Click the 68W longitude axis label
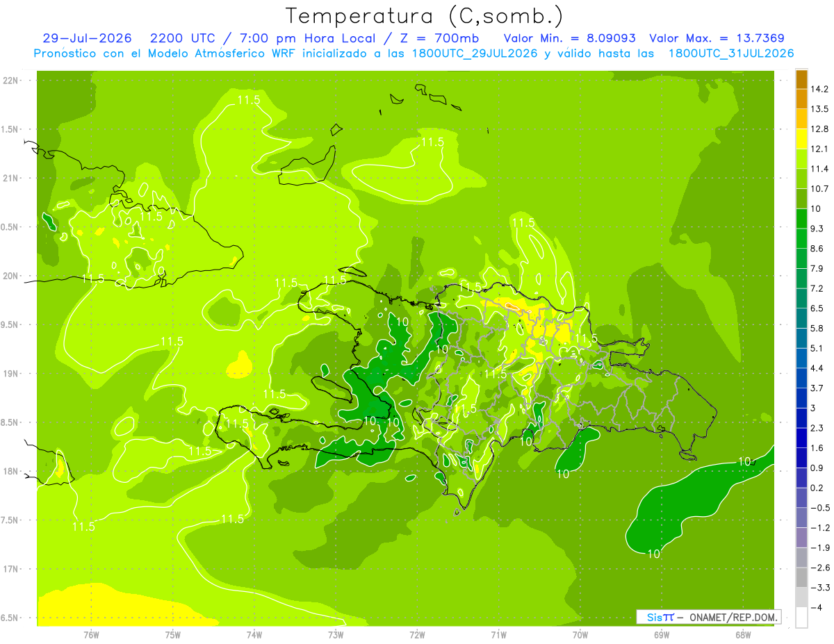The height and width of the screenshot is (644, 834). pos(743,634)
